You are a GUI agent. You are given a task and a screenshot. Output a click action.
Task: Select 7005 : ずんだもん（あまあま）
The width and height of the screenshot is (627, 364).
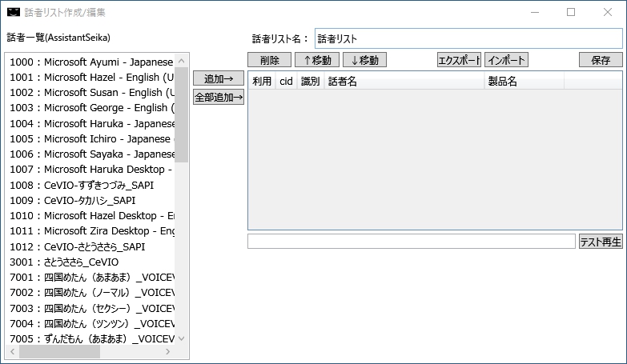(x=91, y=339)
